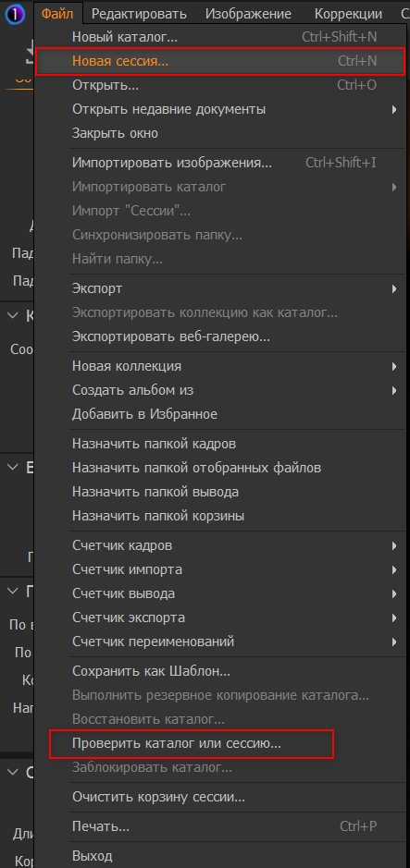Viewport: 410px width, 868px height.
Task: Open the Коррекции menu
Action: pyautogui.click(x=348, y=13)
